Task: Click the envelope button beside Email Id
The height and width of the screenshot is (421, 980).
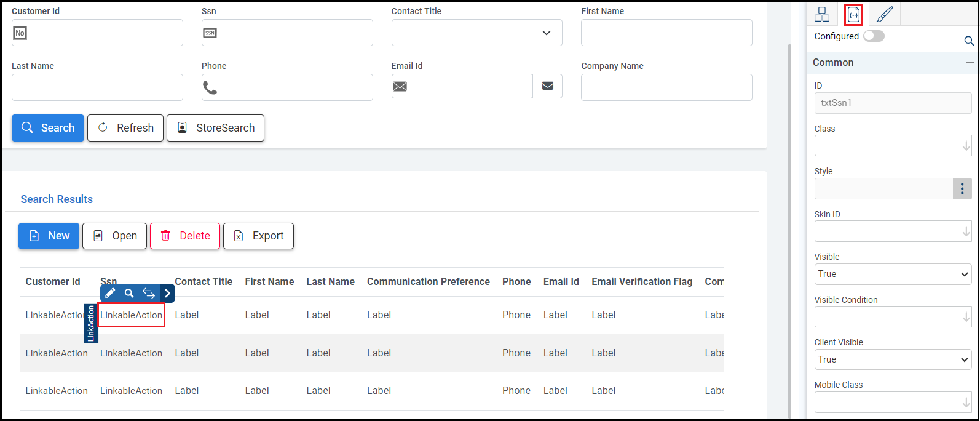Action: pos(547,86)
